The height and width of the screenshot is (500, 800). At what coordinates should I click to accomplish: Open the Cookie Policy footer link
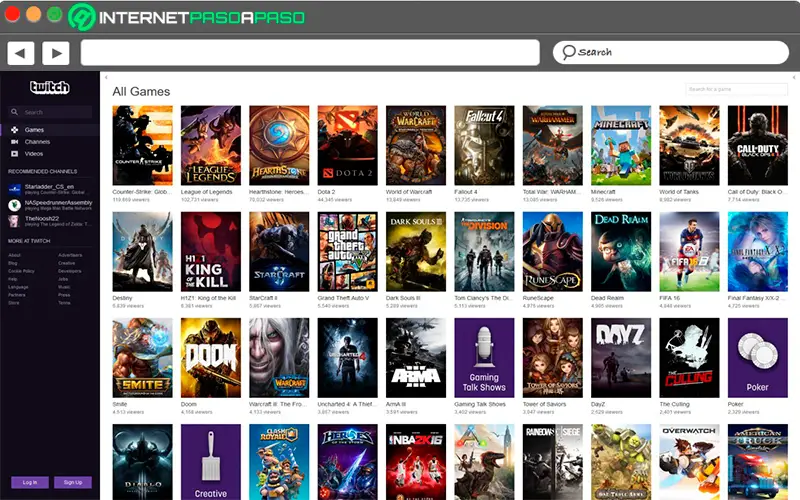21,271
